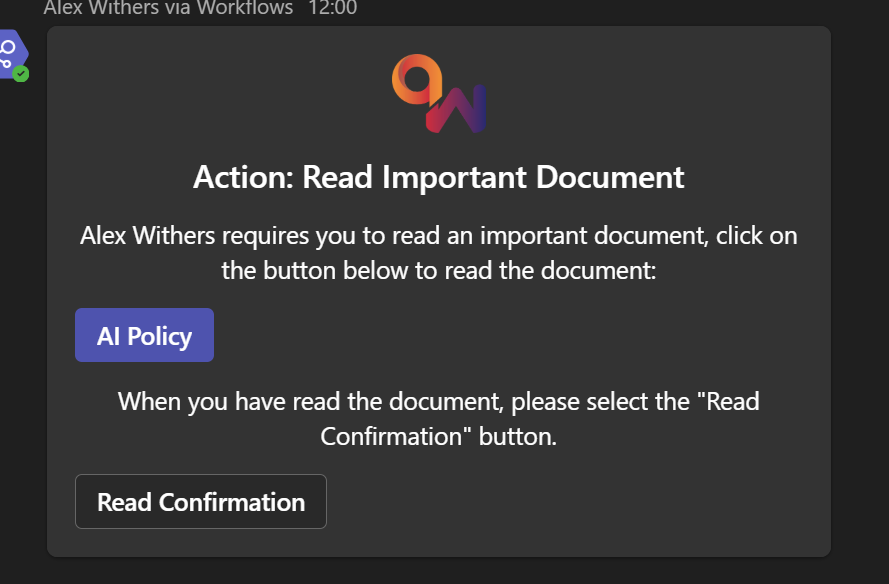This screenshot has width=889, height=584.
Task: Click the green checkmark status badge
Action: pos(21,73)
